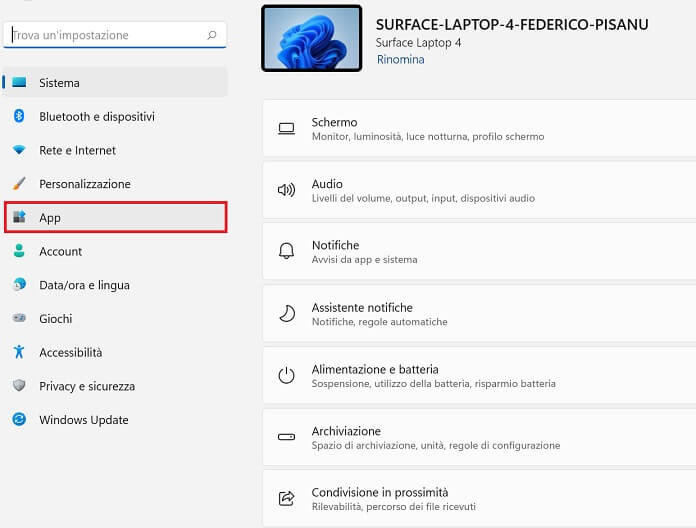Click the App grid icon
The width and height of the screenshot is (696, 528).
[x=19, y=217]
